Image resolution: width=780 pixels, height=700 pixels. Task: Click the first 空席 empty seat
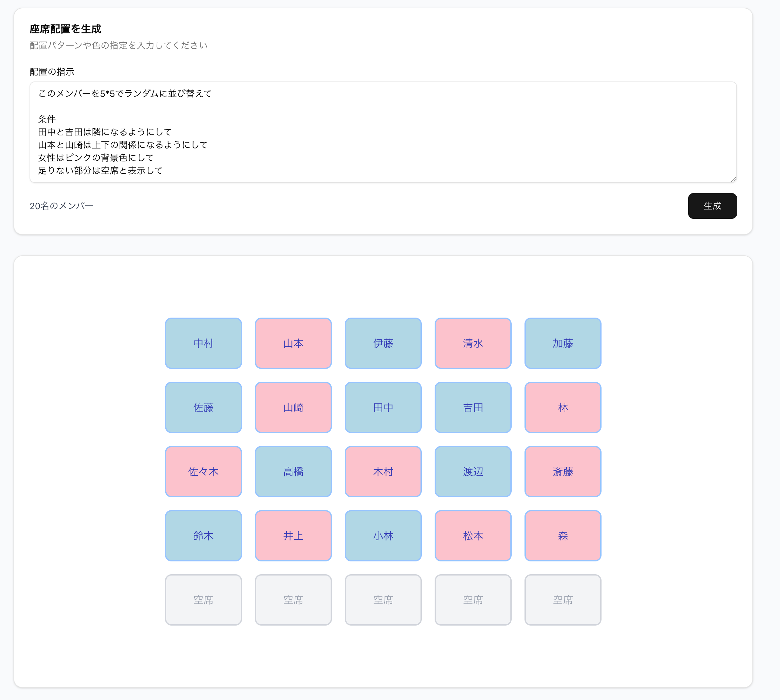pos(203,600)
